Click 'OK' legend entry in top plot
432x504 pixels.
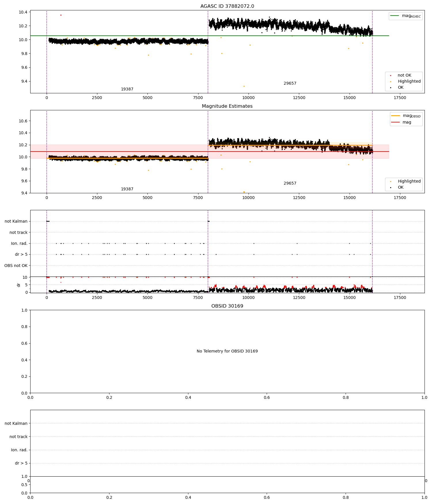coord(401,88)
